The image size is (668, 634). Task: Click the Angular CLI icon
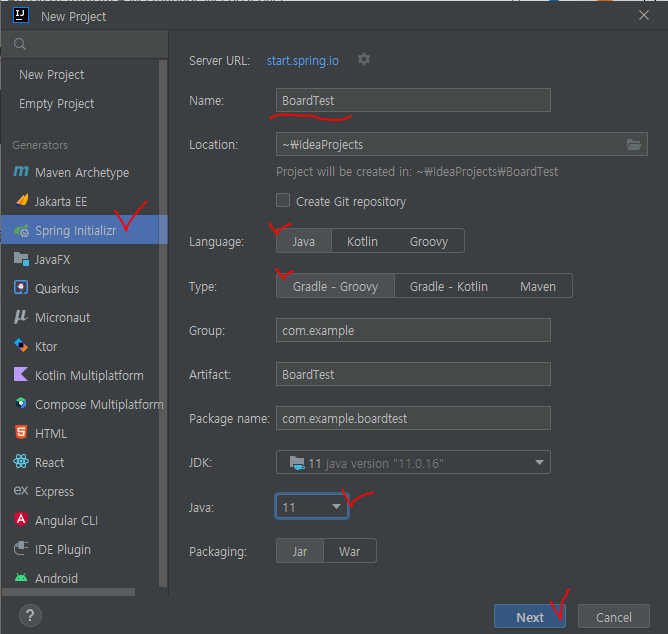point(21,519)
